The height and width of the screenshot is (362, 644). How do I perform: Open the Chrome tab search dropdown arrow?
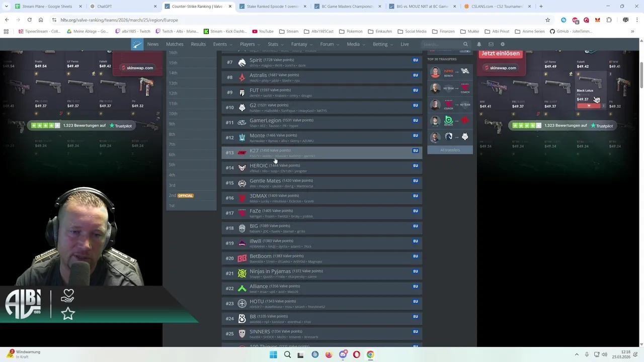click(7, 7)
